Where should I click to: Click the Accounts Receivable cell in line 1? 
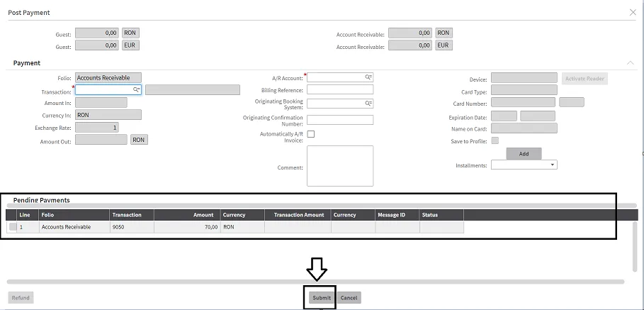(x=74, y=227)
